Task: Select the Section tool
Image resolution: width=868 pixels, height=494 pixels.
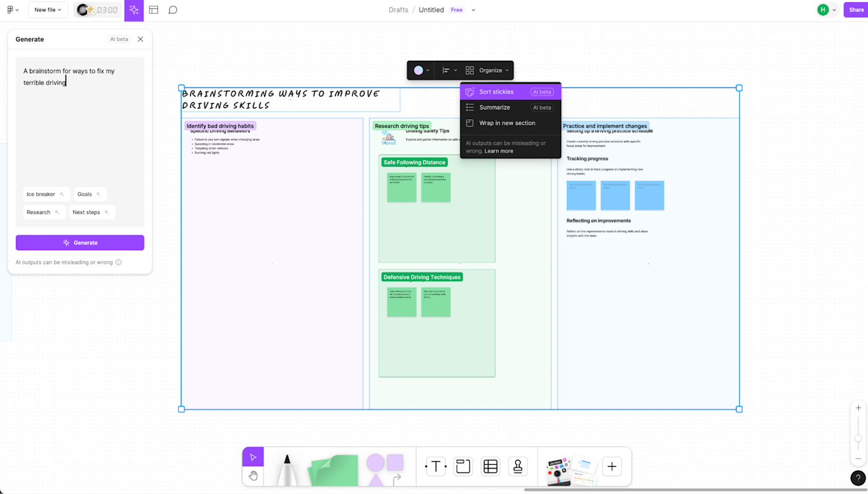Action: pyautogui.click(x=463, y=466)
